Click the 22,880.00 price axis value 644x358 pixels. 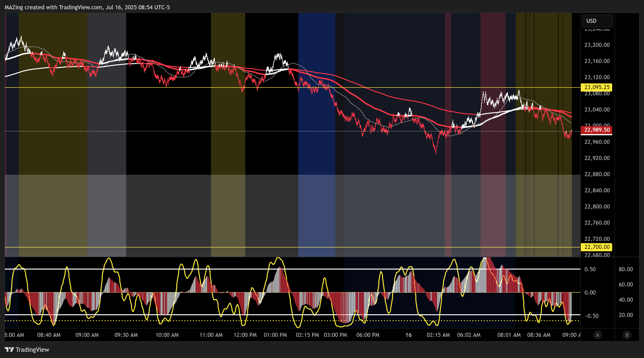pyautogui.click(x=597, y=174)
